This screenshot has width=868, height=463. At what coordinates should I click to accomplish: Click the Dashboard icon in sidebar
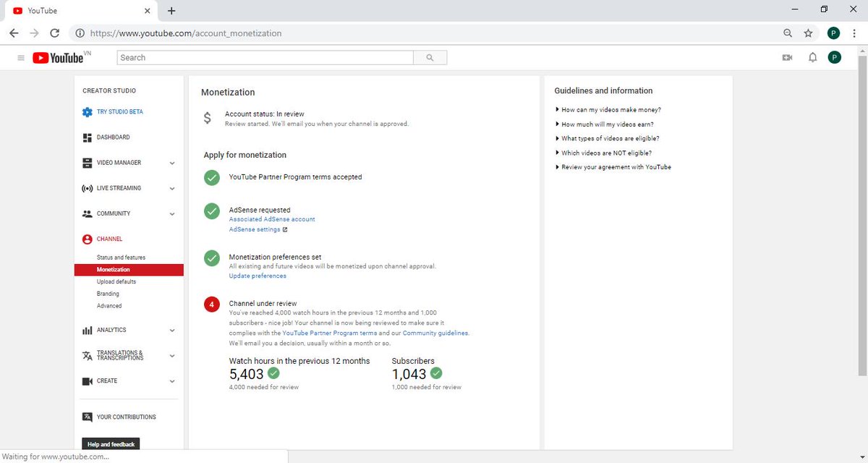coord(88,137)
